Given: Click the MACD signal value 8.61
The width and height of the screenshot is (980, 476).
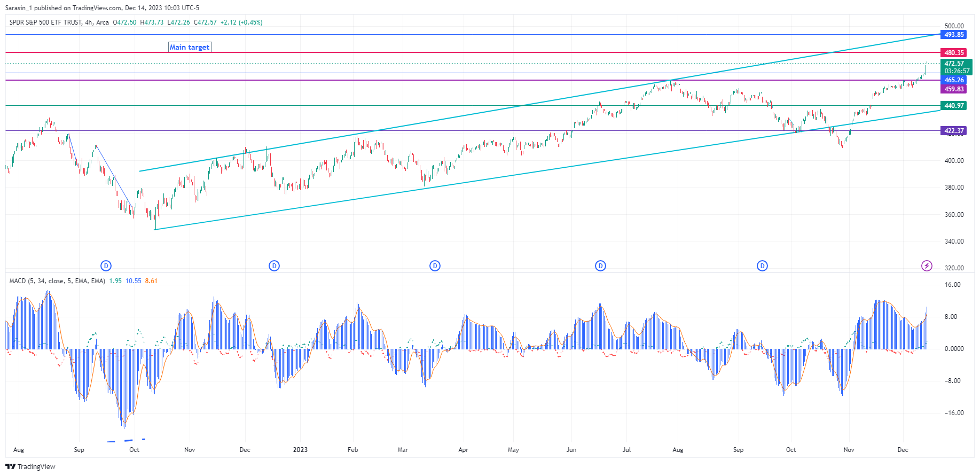Looking at the screenshot, I should (x=151, y=281).
